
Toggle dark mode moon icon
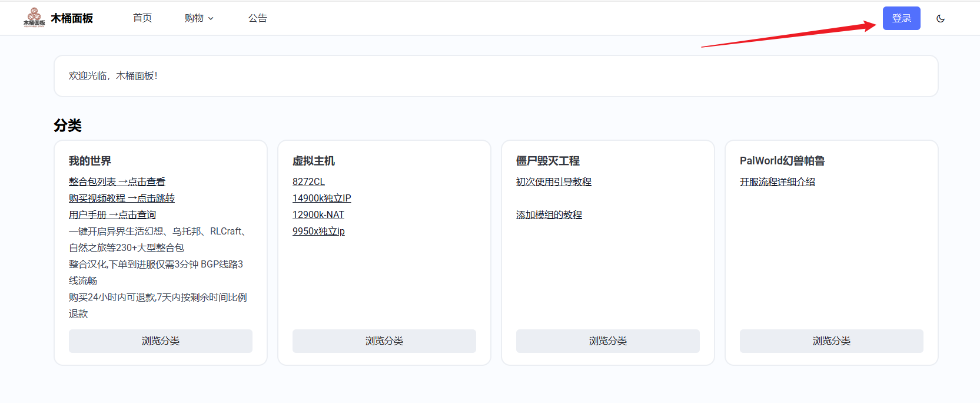coord(941,18)
